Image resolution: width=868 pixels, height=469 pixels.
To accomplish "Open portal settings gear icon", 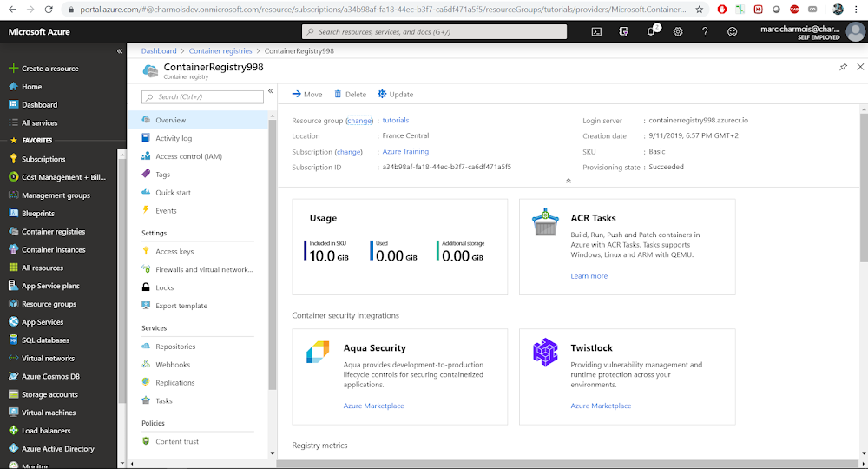I will [x=678, y=32].
